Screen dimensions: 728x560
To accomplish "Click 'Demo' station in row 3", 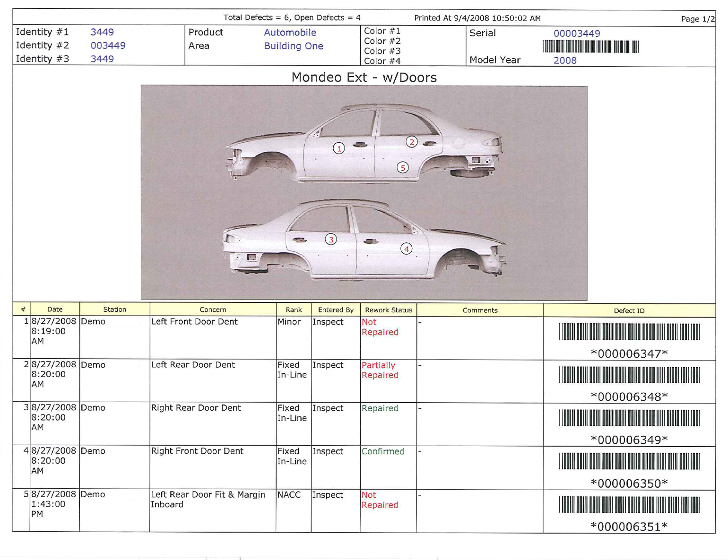I will (93, 408).
